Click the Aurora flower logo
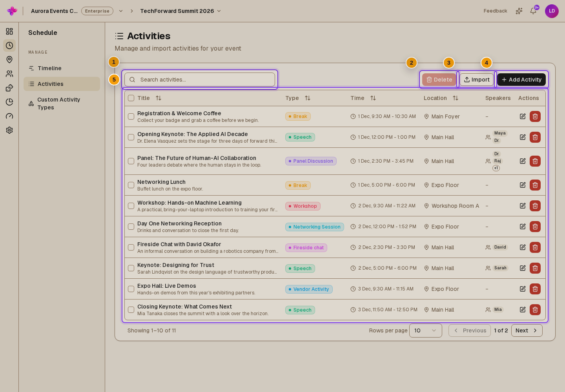Image resolution: width=565 pixels, height=392 pixels. point(12,11)
